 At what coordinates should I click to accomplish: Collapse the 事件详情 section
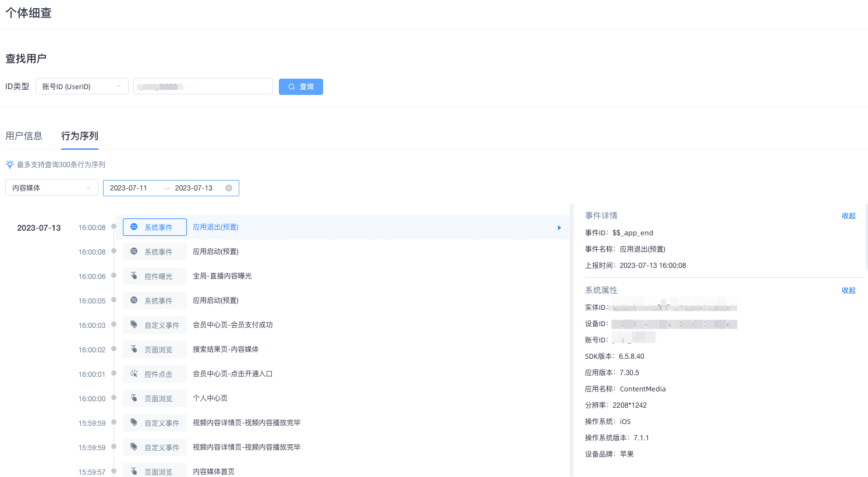(849, 216)
